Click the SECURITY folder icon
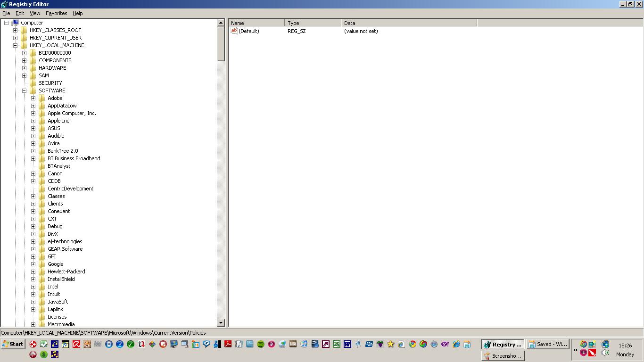The height and width of the screenshot is (362, 644). (x=33, y=83)
